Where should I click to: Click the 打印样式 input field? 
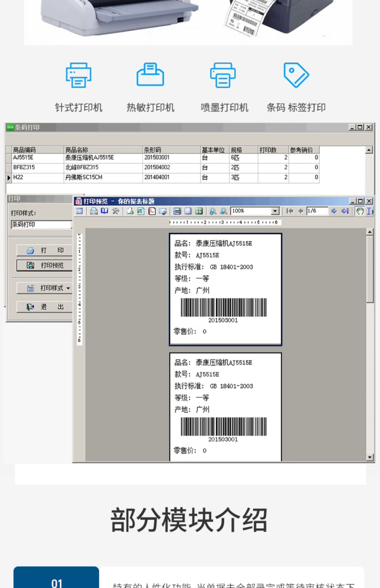[x=41, y=225]
